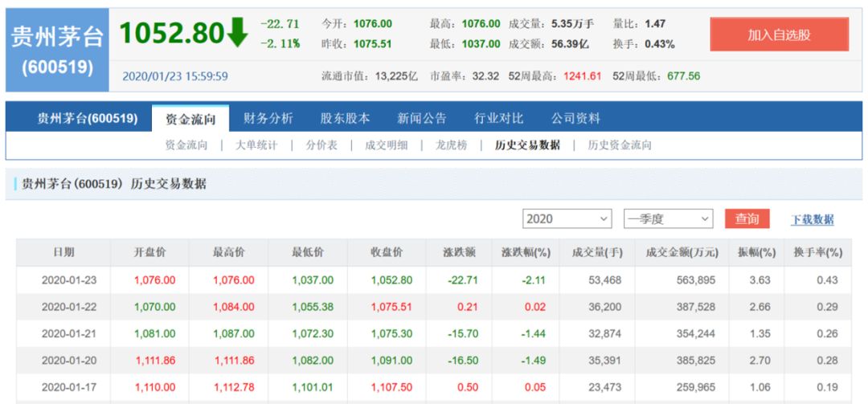Click the 换手率(%) column header
The width and height of the screenshot is (868, 404).
tap(817, 252)
